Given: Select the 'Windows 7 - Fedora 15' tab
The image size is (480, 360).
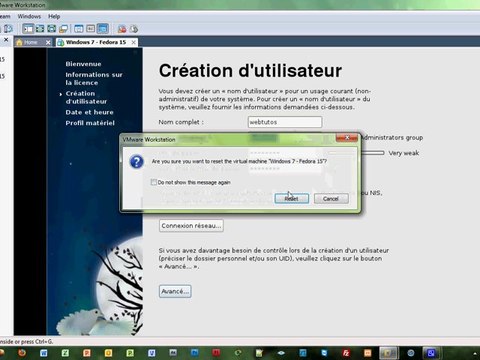Looking at the screenshot, I should 96,42.
